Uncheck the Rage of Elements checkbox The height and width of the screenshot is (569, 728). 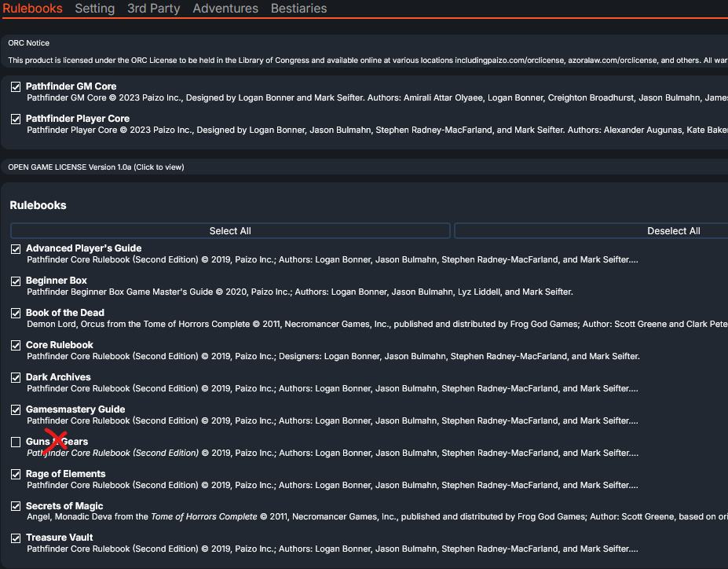point(16,474)
